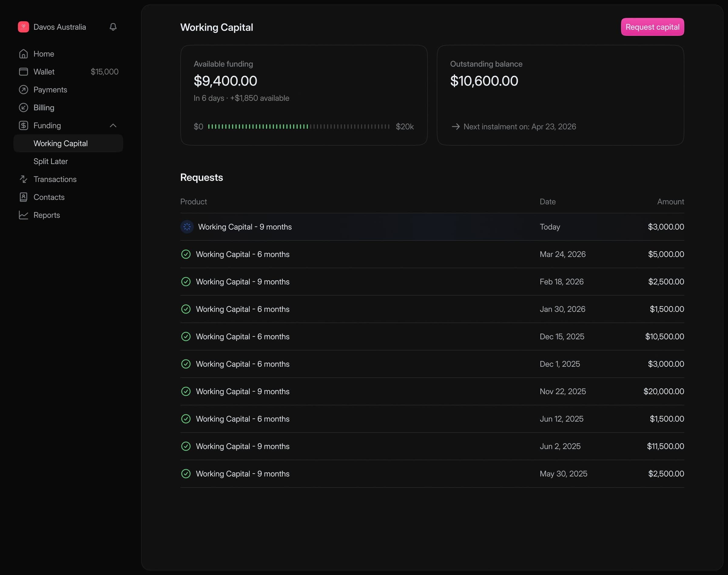Click checkmark icon for Nov 22, 2025 request
Image resolution: width=728 pixels, height=575 pixels.
186,392
